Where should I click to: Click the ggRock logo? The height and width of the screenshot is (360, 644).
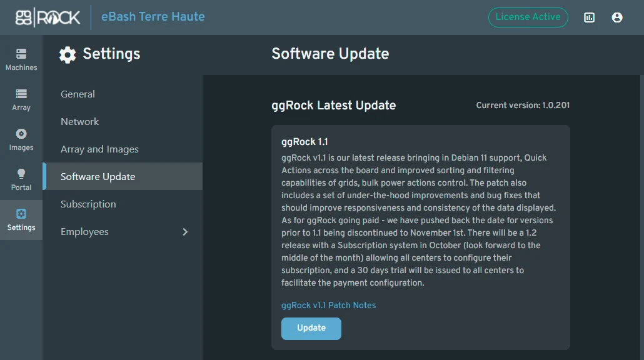[x=48, y=17]
